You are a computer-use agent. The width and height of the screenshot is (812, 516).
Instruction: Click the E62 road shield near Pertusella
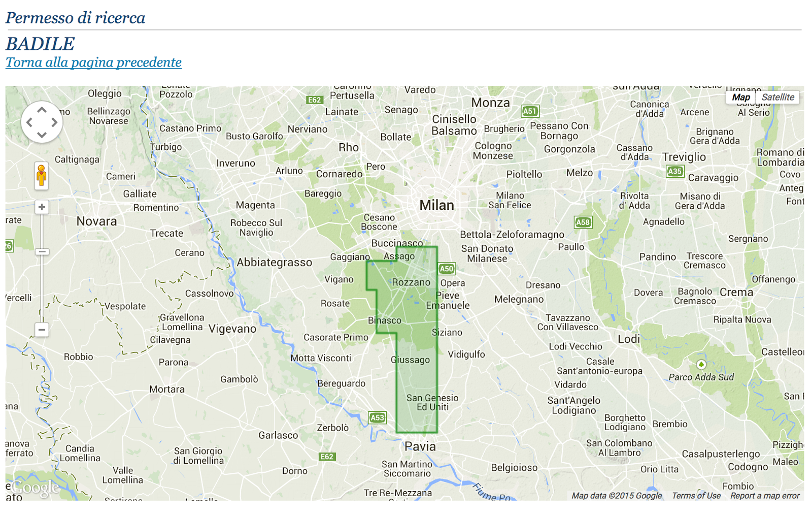315,100
